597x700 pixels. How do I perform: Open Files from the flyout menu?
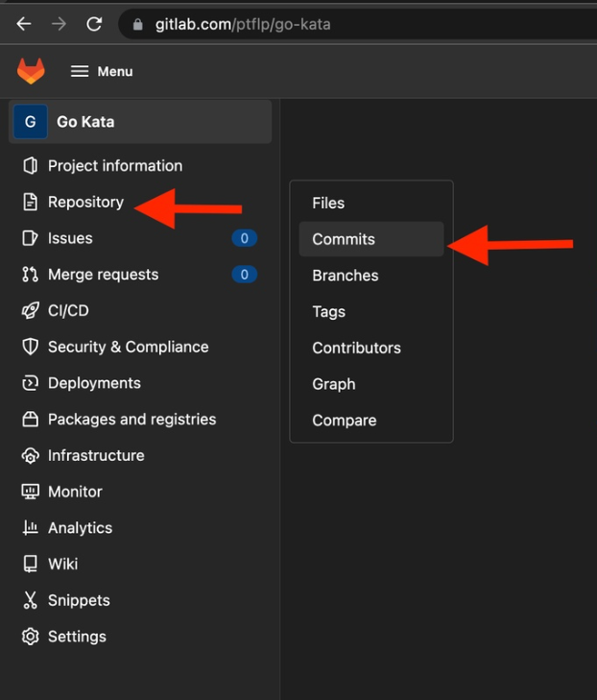(x=328, y=203)
